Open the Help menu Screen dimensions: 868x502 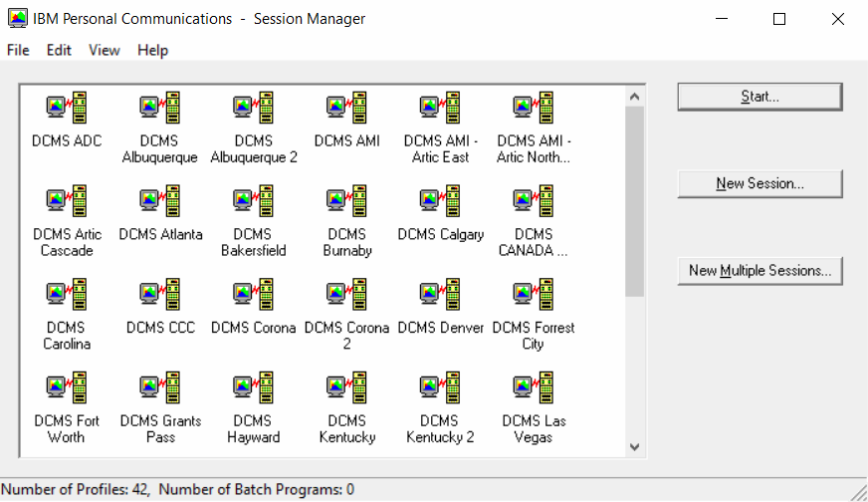pyautogui.click(x=152, y=50)
